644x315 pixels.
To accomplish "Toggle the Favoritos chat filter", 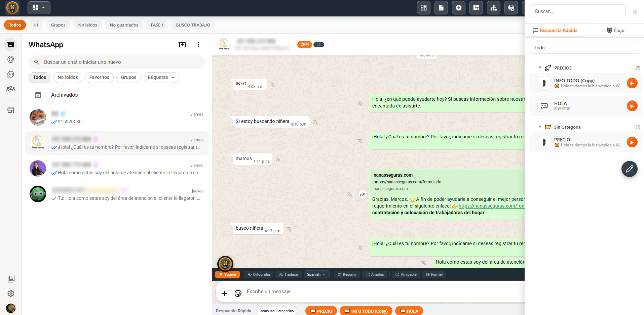I will tap(99, 78).
